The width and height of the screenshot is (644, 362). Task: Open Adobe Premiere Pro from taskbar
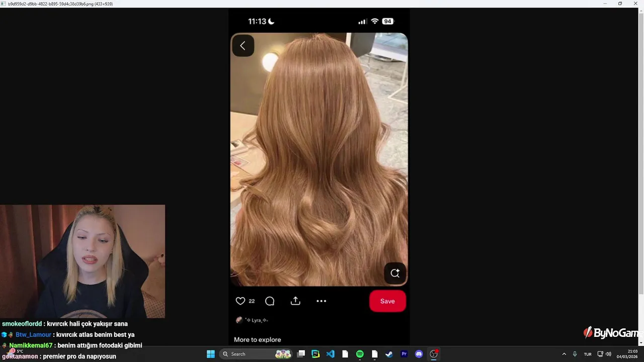[x=404, y=354]
